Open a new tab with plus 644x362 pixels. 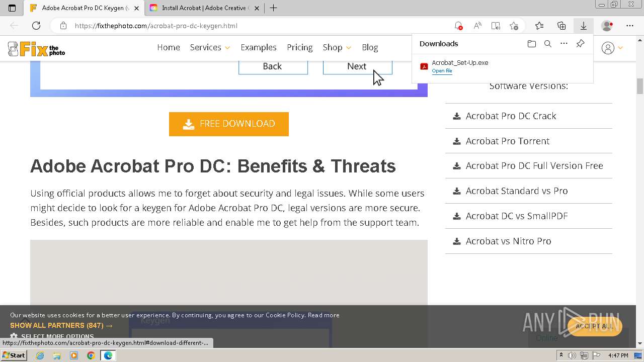pos(273,8)
